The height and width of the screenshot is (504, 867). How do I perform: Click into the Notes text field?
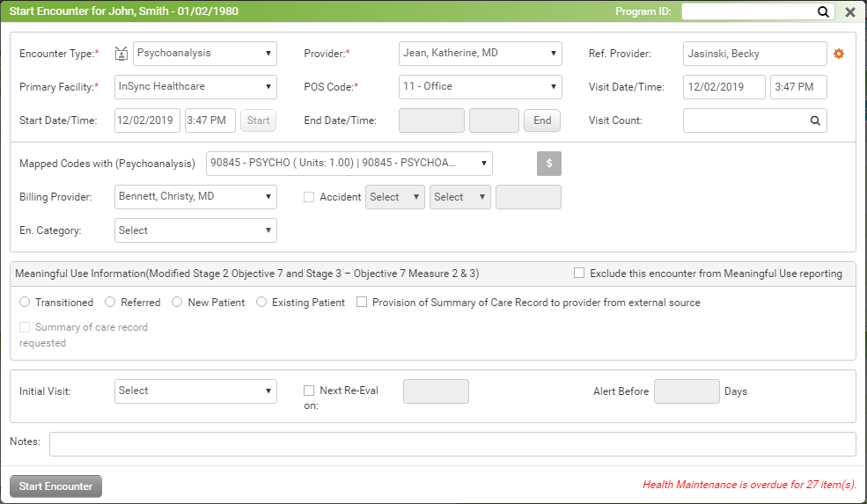(x=452, y=444)
